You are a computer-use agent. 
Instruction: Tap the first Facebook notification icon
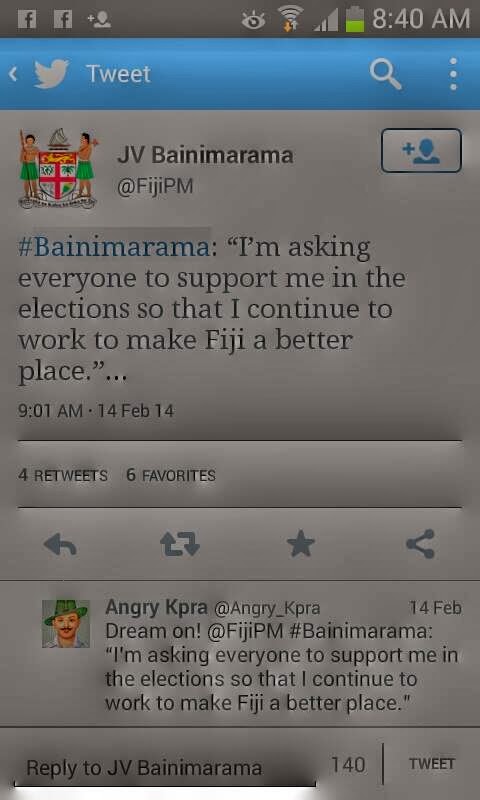click(27, 20)
